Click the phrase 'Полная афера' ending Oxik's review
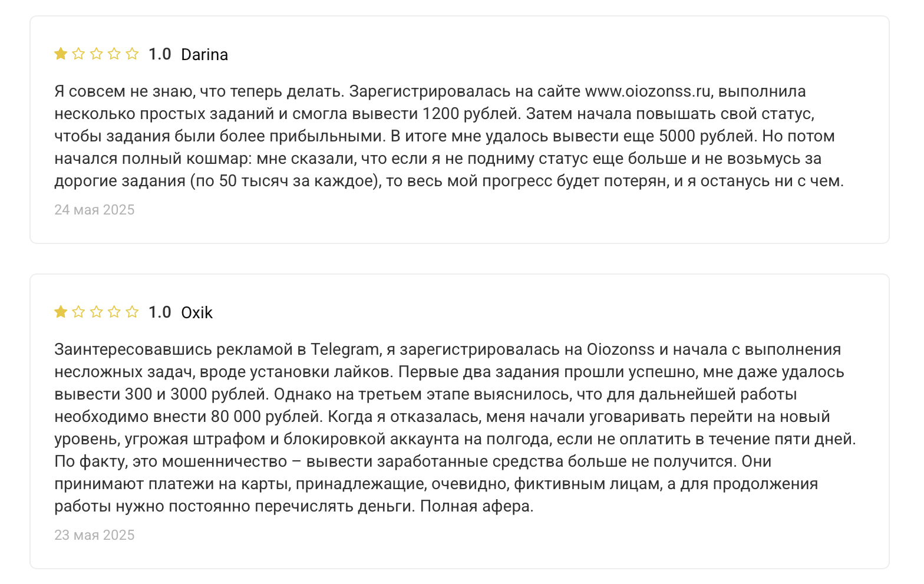 pos(476,507)
